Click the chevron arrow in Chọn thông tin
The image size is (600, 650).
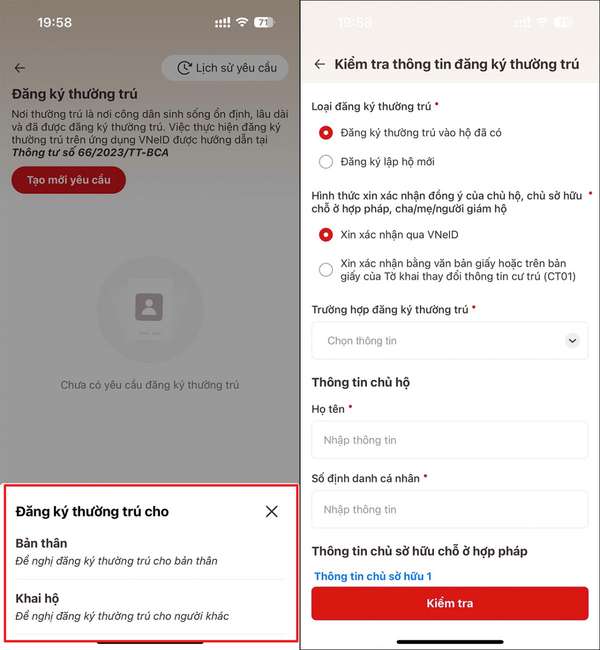(572, 341)
